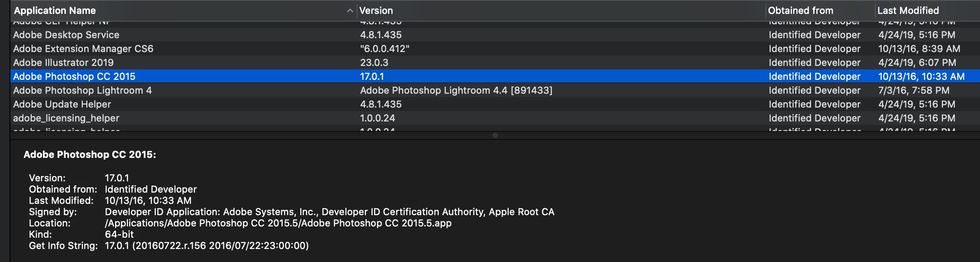Click version 4.8.1.435 of Adobe Desktop Service
The height and width of the screenshot is (262, 980).
381,35
